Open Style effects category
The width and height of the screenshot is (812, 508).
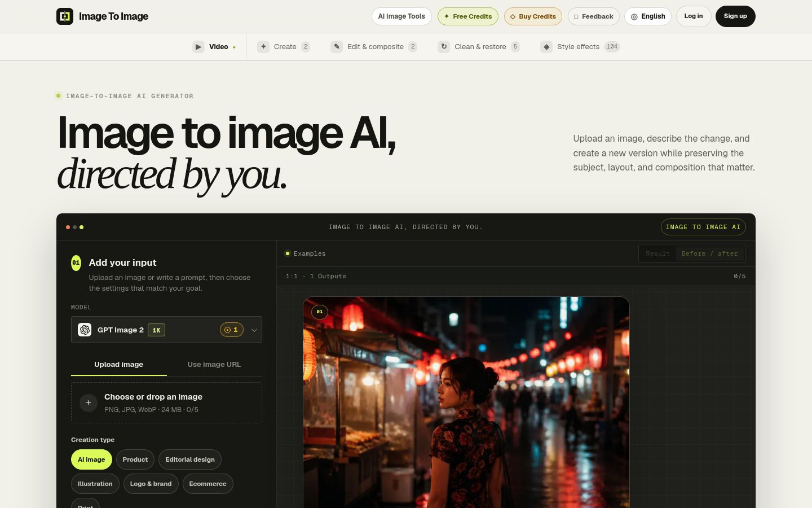[x=580, y=47]
